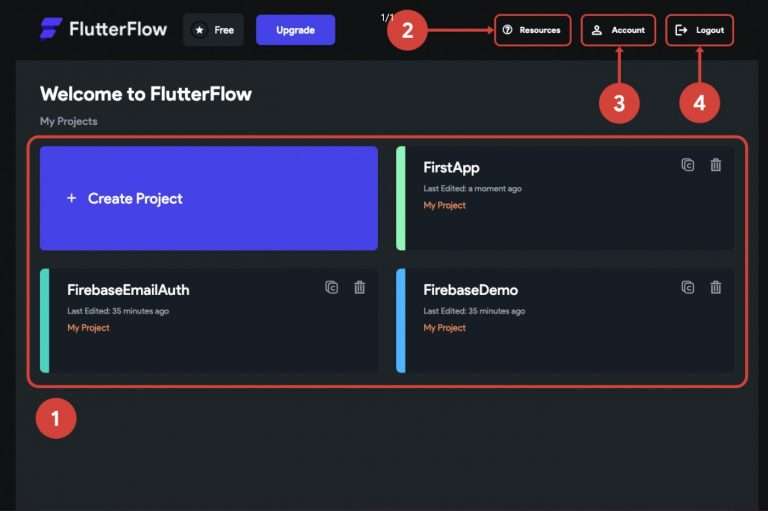
Task: Open the FirstApp project title
Action: pyautogui.click(x=451, y=168)
